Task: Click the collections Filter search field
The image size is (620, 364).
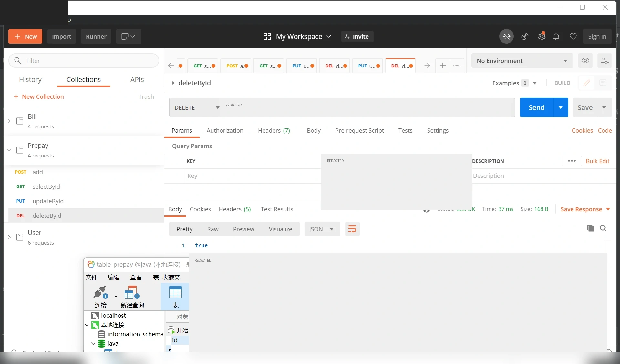Action: [84, 61]
